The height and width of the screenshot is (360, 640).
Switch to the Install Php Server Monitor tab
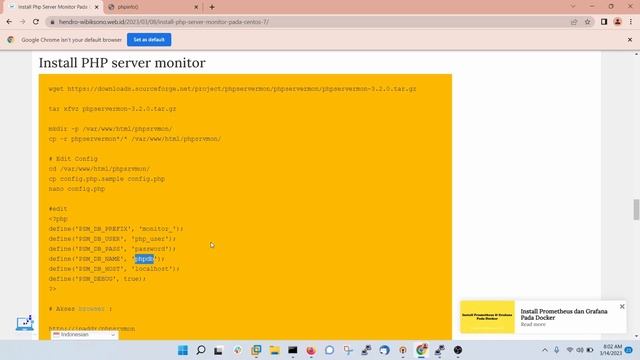tap(52, 7)
